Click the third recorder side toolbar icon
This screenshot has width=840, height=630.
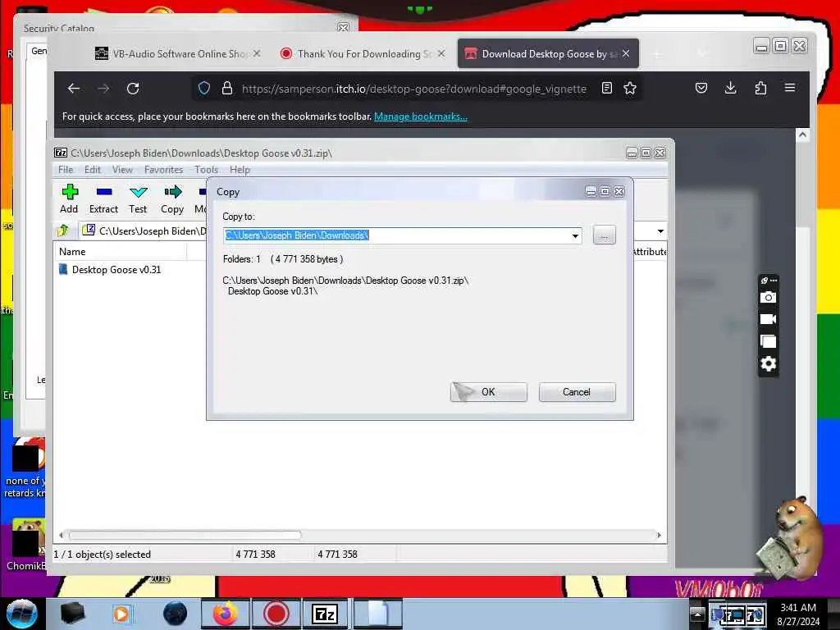[768, 342]
